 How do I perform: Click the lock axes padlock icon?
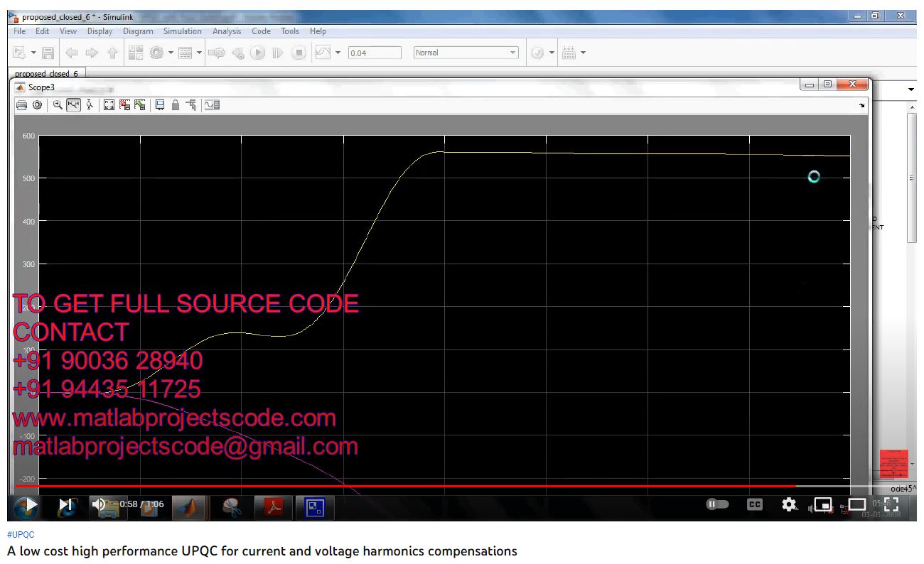[x=175, y=105]
